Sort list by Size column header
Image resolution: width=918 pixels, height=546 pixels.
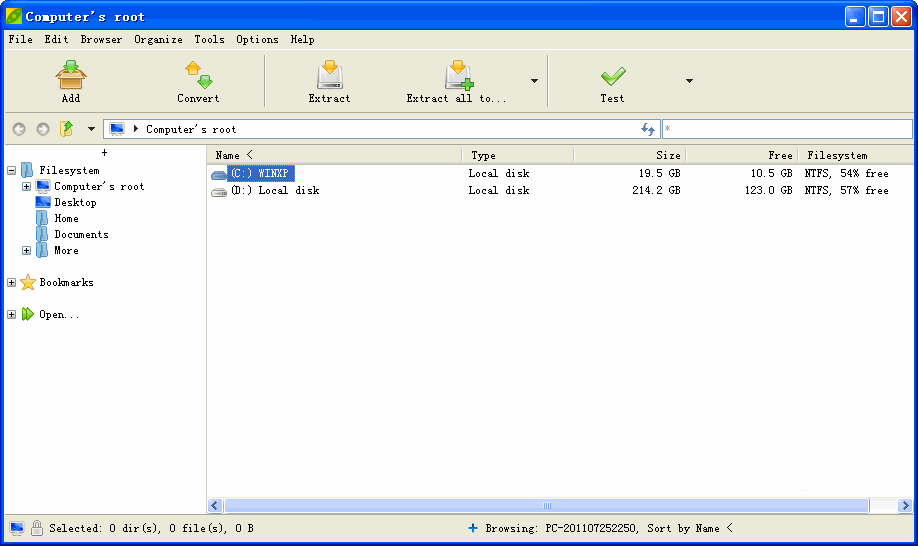[x=629, y=155]
